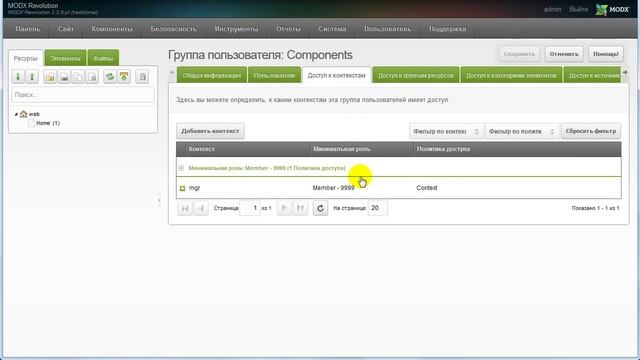Viewport: 640px width, 360px height.
Task: Open the Доступ к категориям элементов tab
Action: (511, 76)
